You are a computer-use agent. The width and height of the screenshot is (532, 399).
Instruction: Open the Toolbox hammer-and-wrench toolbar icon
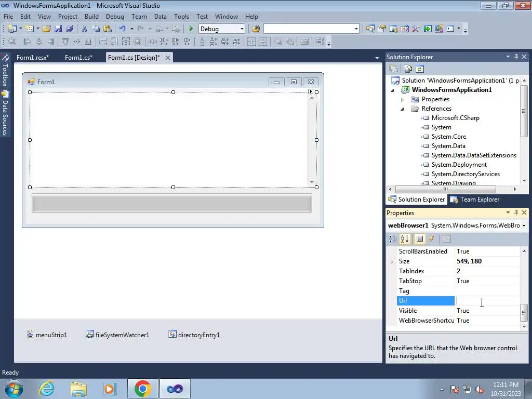coord(416,29)
